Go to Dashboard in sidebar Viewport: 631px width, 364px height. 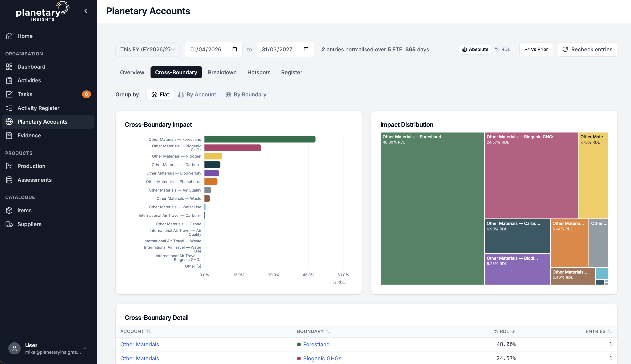coord(48,66)
